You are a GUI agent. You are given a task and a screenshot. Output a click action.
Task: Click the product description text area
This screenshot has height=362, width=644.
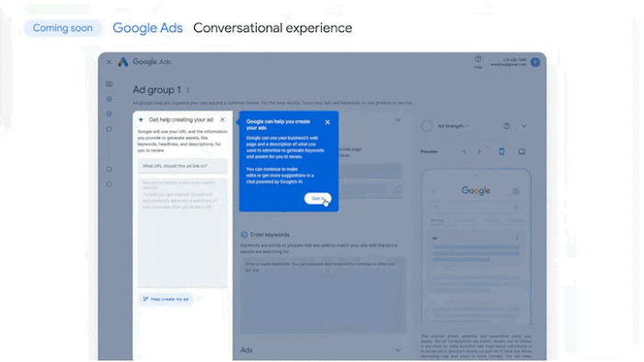[182, 232]
